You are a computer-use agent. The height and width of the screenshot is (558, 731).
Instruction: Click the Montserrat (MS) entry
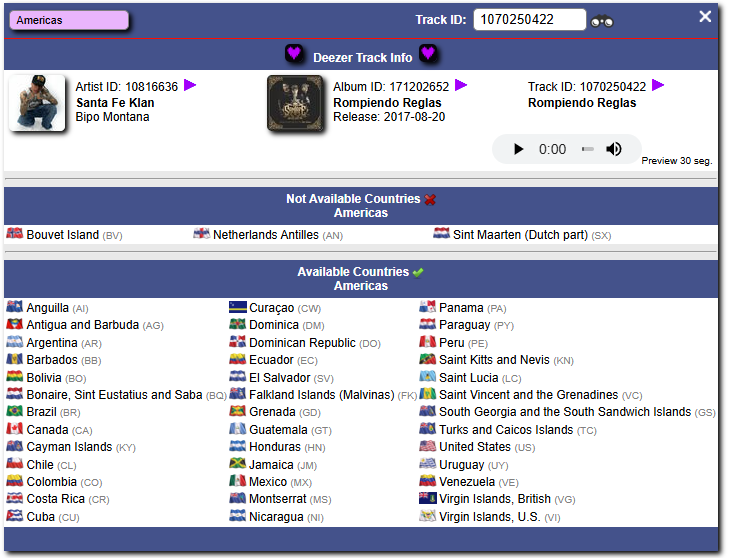pyautogui.click(x=280, y=499)
